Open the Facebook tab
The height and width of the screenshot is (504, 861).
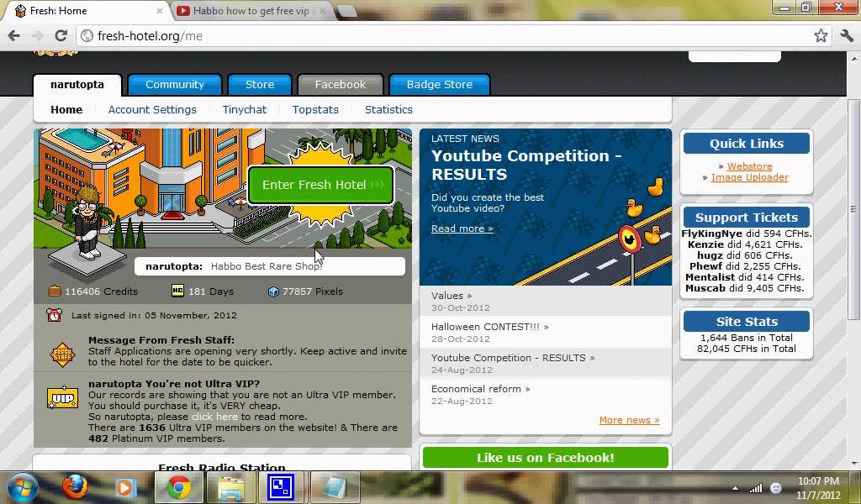(x=340, y=85)
